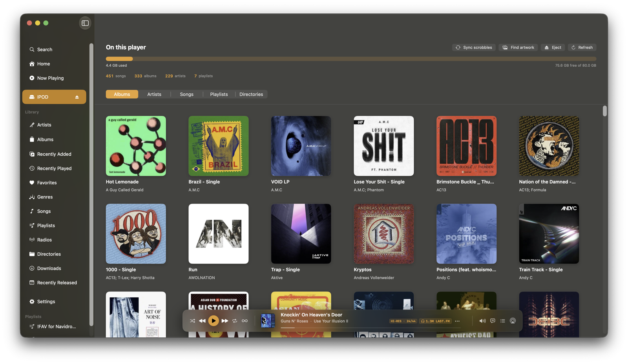This screenshot has height=364, width=628.
Task: Click the now-playing album cover thumbnail
Action: tap(268, 321)
